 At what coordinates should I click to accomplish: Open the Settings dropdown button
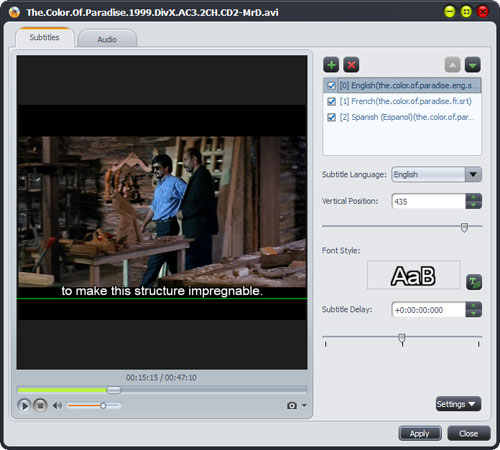pos(458,404)
